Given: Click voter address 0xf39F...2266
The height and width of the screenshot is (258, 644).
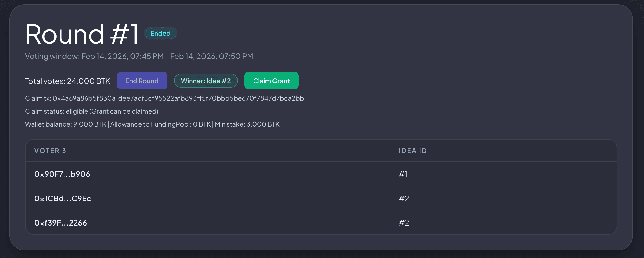Looking at the screenshot, I should click(x=61, y=222).
